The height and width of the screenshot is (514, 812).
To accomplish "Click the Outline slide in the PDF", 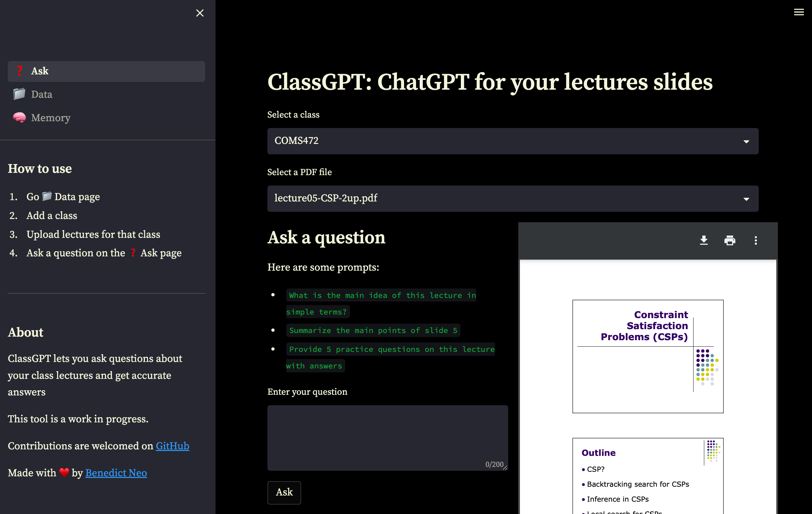I will tap(647, 476).
